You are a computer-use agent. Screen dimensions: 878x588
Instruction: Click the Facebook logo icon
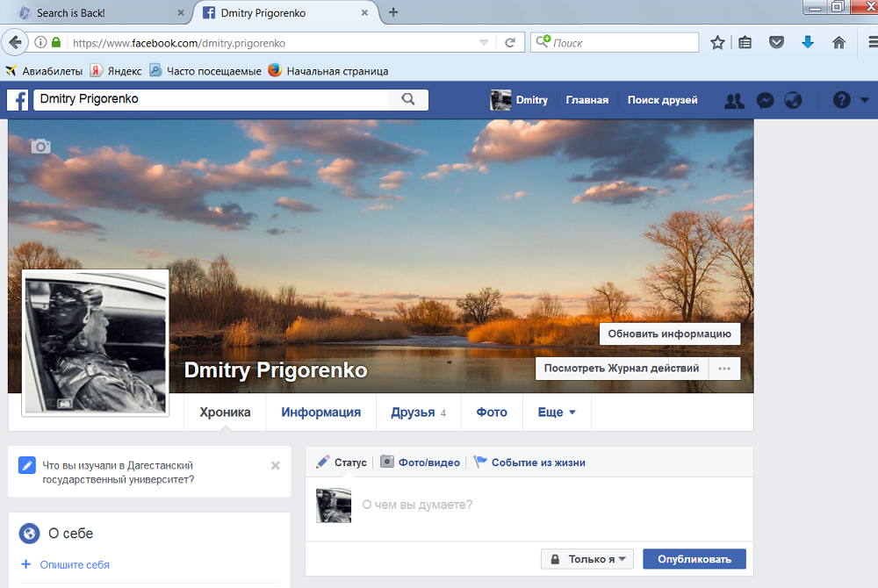coord(18,100)
